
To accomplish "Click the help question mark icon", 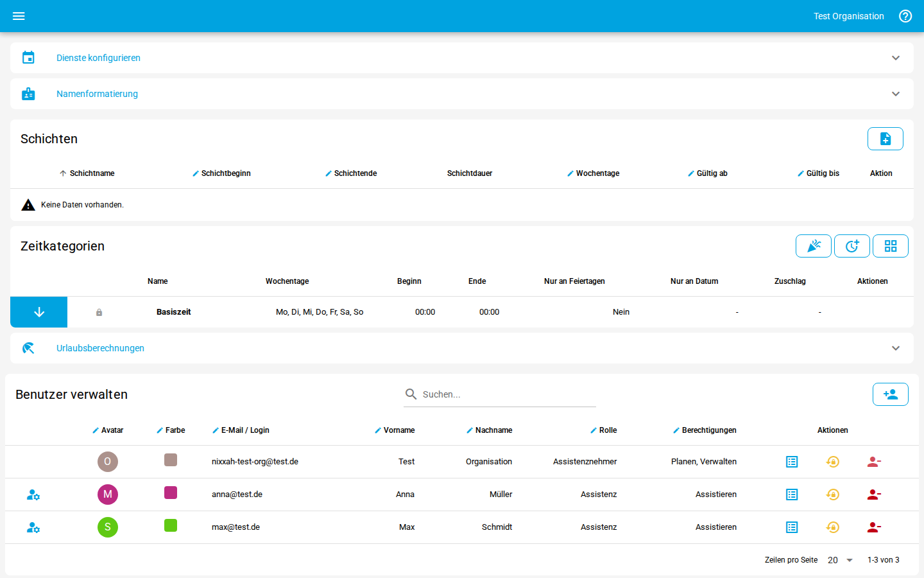I will click(x=905, y=16).
